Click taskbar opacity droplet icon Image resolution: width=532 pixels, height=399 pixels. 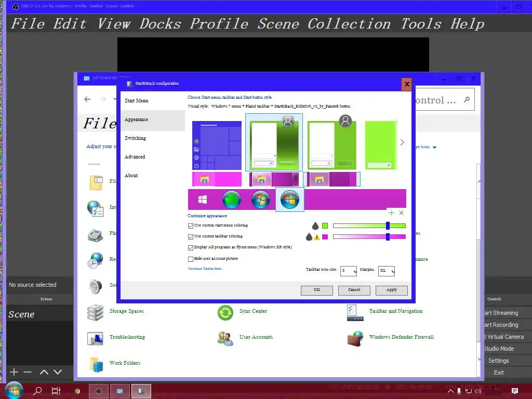click(309, 237)
